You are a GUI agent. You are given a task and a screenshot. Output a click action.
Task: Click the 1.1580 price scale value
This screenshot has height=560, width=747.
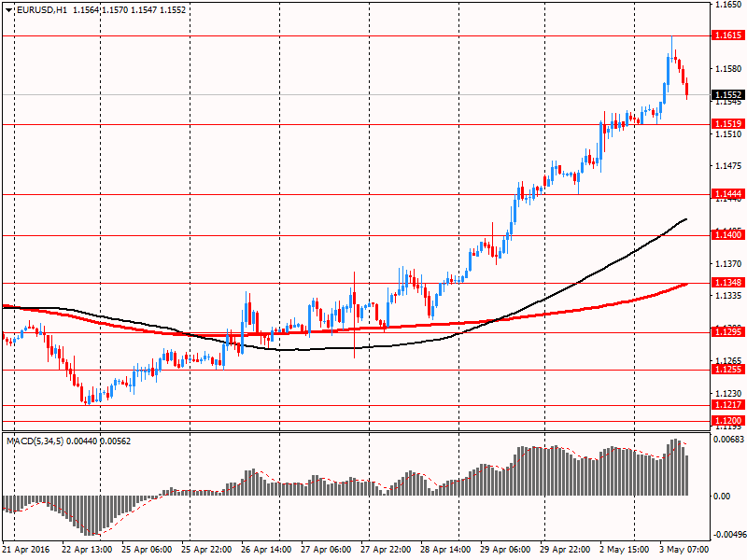pos(728,69)
